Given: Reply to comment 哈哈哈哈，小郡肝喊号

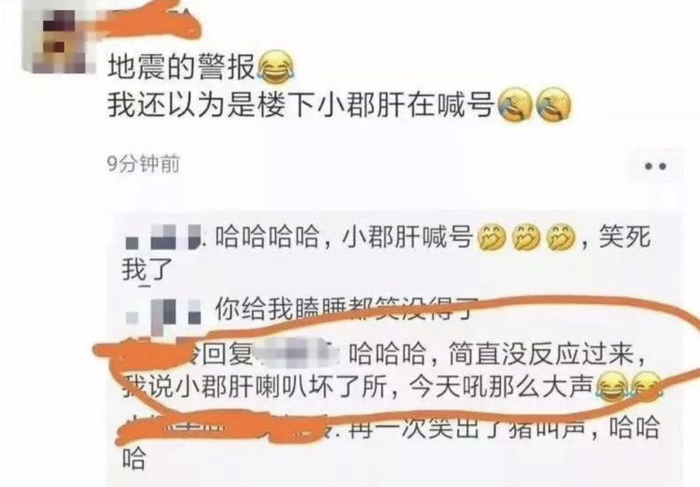Looking at the screenshot, I should click(388, 253).
